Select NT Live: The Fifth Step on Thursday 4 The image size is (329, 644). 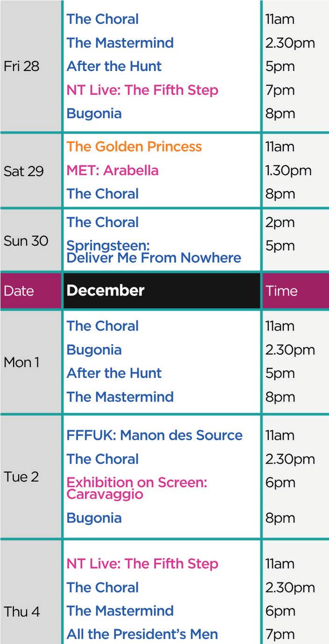142,564
